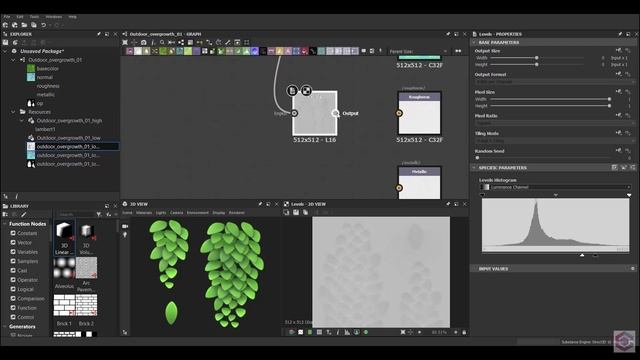Viewport: 640px width, 360px height.
Task: Collapse the Outdoor_overgrowth_01_high resource
Action: (x=22, y=121)
